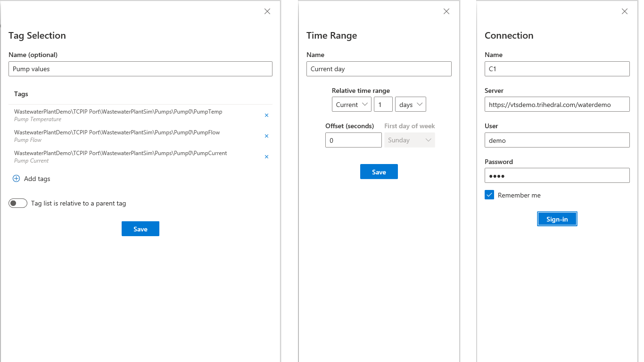644x362 pixels.
Task: Click the Server URL input field
Action: [557, 104]
